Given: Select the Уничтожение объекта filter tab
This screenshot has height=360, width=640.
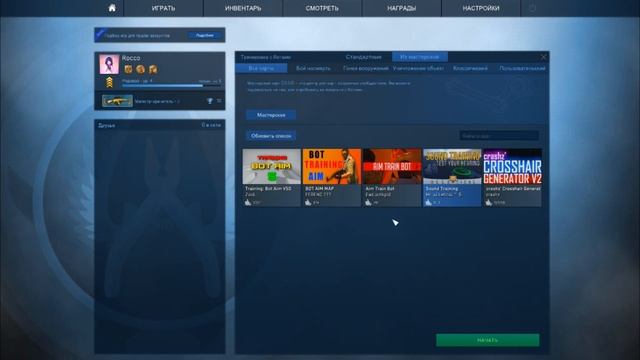Looking at the screenshot, I should pyautogui.click(x=418, y=68).
